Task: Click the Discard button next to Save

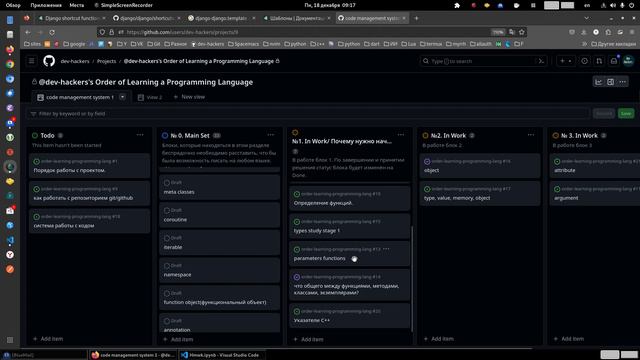Action: (604, 113)
